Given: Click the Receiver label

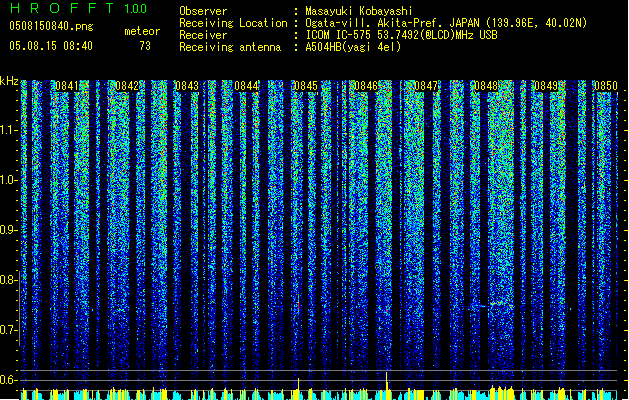Looking at the screenshot, I should coord(203,35).
